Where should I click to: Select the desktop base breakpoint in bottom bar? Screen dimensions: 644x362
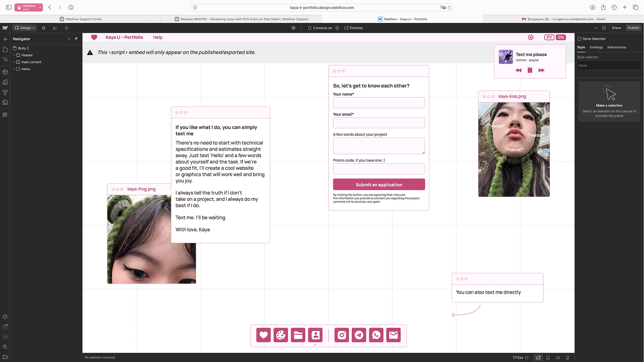click(x=538, y=358)
